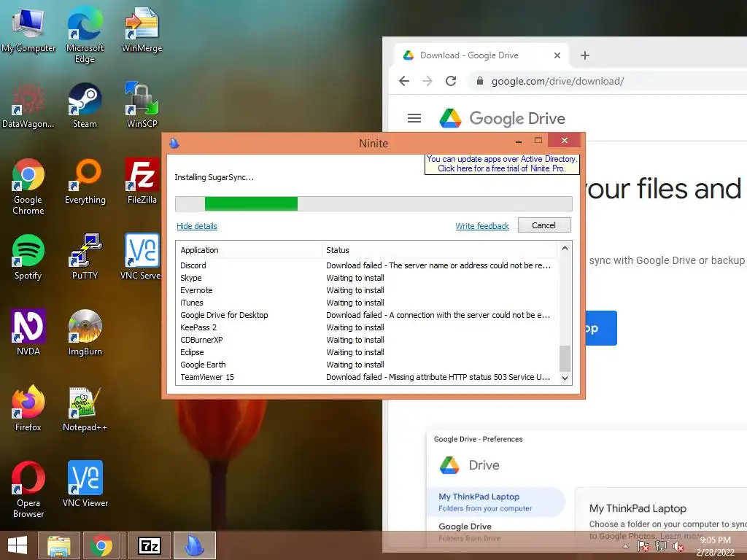This screenshot has width=747, height=560.
Task: Select the iTunes row
Action: point(367,303)
